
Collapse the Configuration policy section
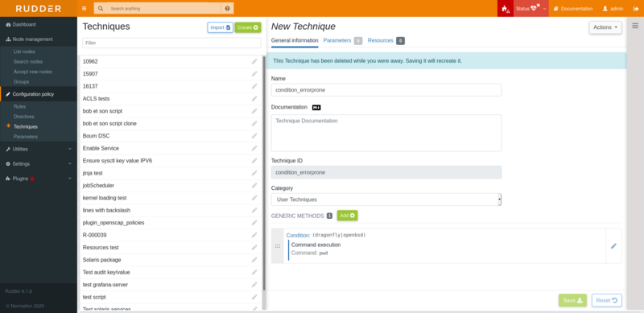pyautogui.click(x=39, y=94)
